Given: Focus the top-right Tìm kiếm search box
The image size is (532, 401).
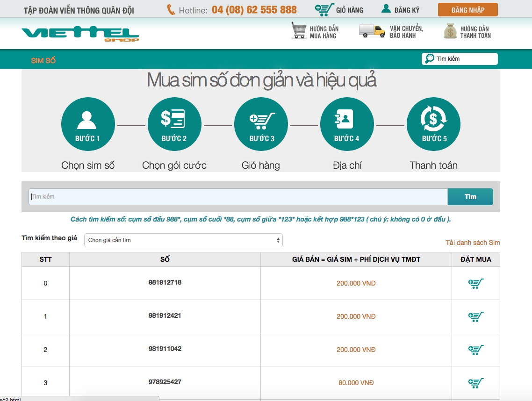Looking at the screenshot, I should coord(460,59).
